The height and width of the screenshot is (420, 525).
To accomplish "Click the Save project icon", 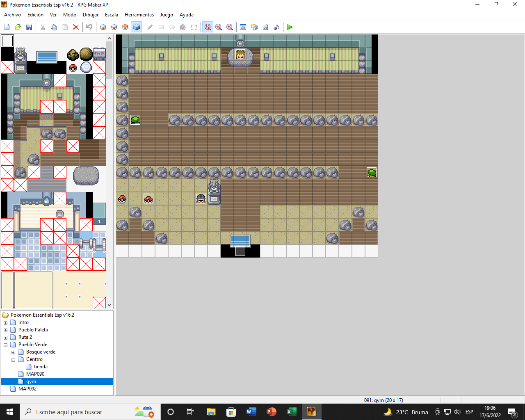I will (29, 27).
